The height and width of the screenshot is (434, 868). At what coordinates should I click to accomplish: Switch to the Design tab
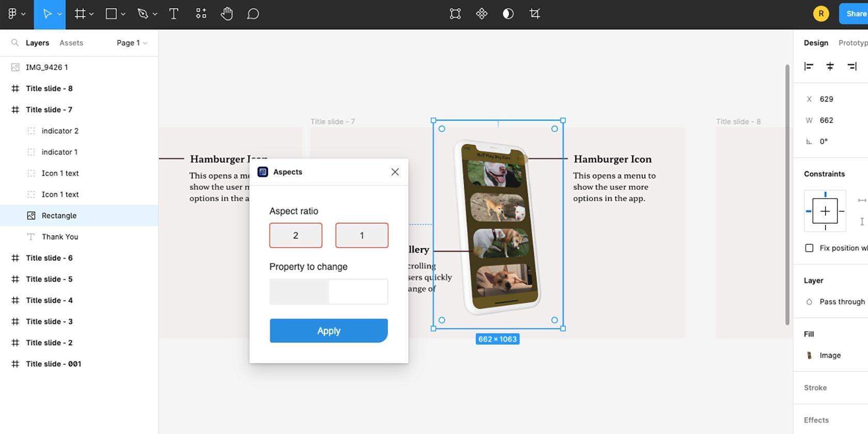[x=816, y=43]
